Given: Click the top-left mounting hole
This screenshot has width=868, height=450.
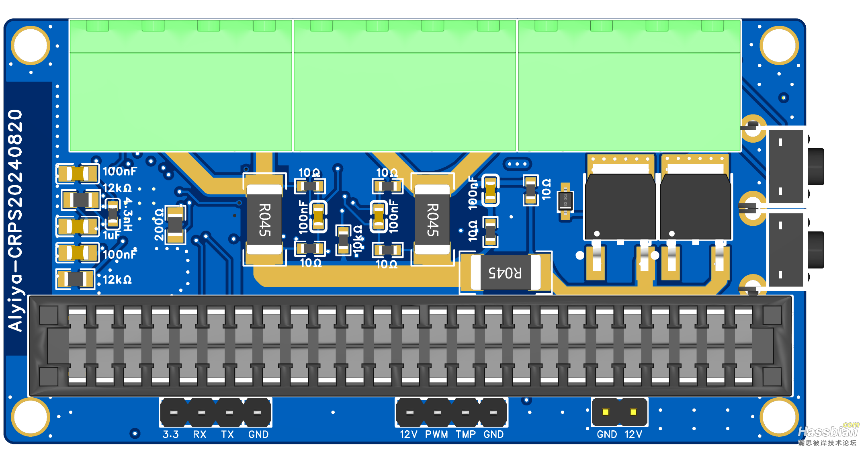Looking at the screenshot, I should pos(31,45).
